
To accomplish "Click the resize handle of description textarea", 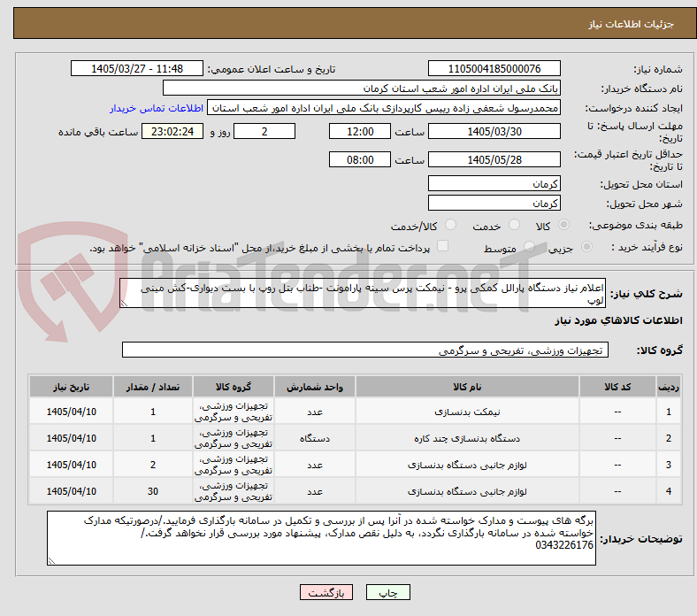I will pos(124,304).
